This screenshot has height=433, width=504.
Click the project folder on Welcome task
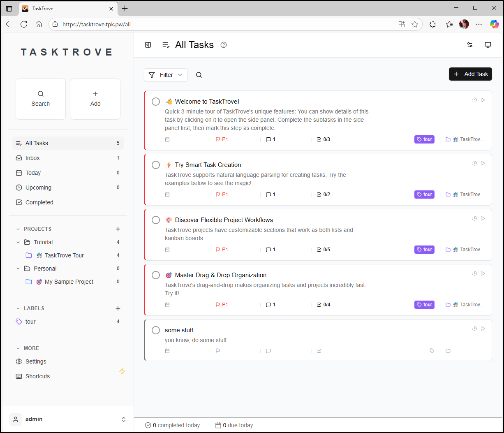(465, 139)
